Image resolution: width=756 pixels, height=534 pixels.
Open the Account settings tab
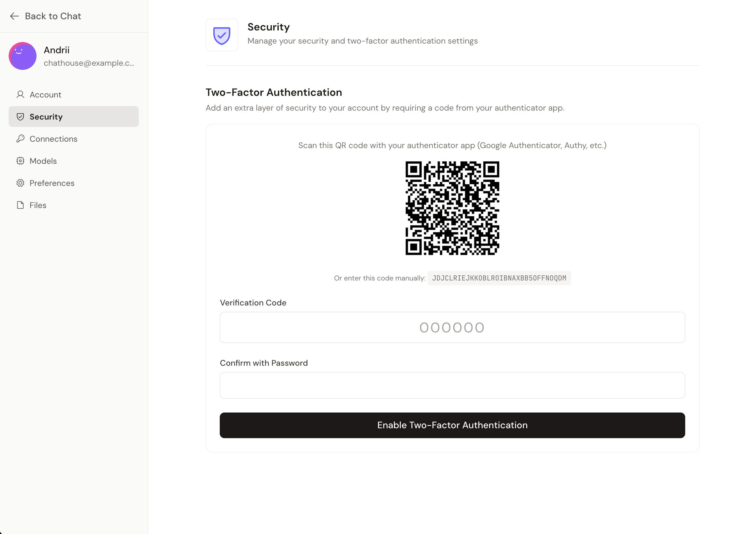[x=45, y=95]
